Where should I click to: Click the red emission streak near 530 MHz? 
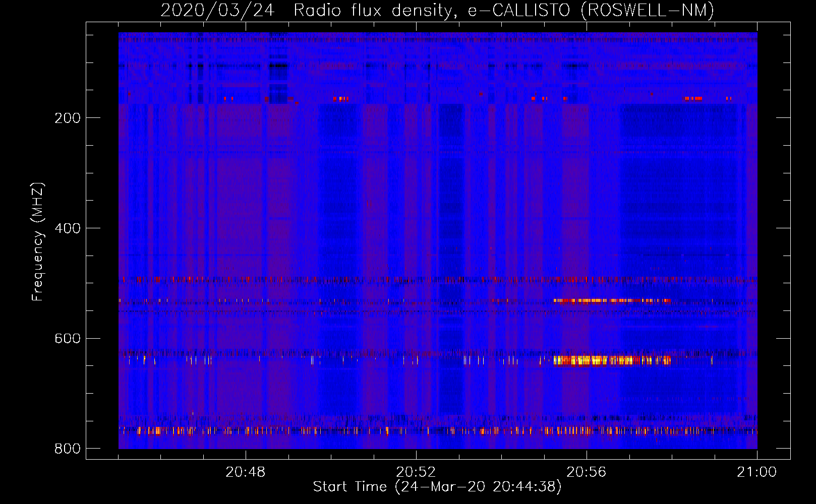point(612,300)
